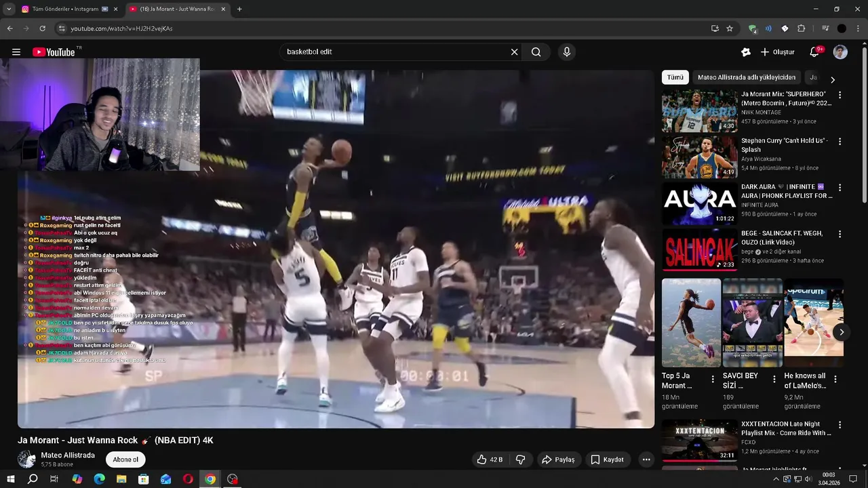868x488 pixels.
Task: Open options for Top 5 Ja Morant short
Action: (x=712, y=380)
